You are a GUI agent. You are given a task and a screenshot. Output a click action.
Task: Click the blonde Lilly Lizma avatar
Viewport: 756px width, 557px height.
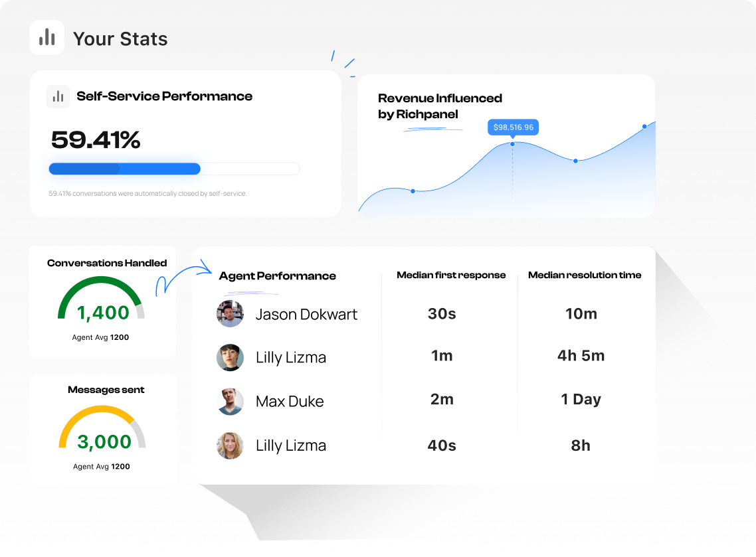pos(230,445)
